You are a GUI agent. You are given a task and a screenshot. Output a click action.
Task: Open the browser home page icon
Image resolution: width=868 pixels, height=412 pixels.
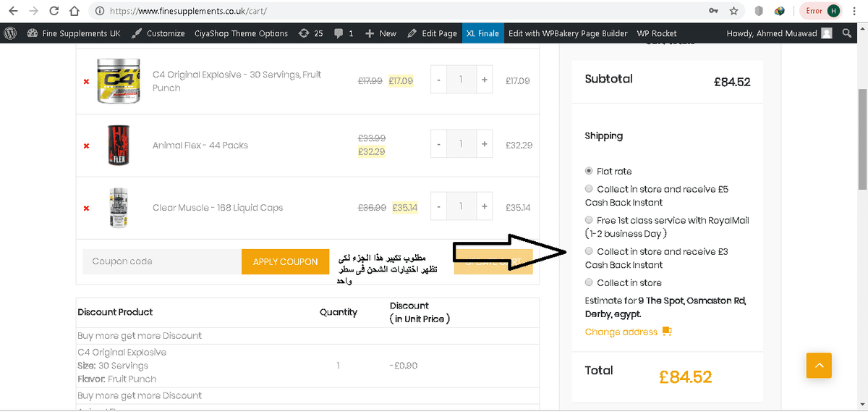[x=74, y=11]
